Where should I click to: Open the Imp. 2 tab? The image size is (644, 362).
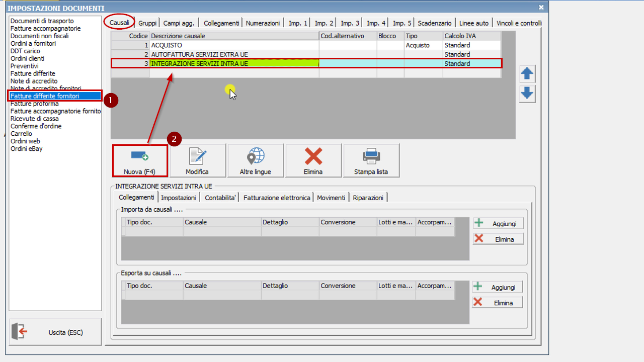[324, 23]
